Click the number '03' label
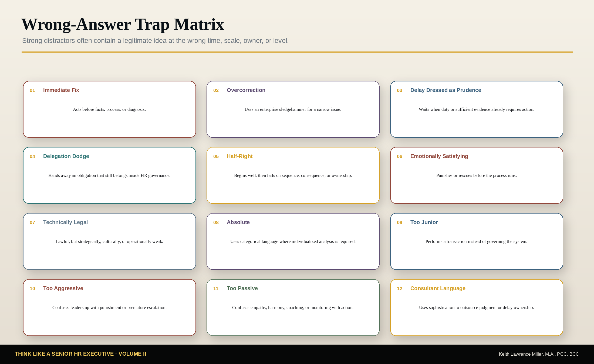The image size is (594, 364). point(400,90)
